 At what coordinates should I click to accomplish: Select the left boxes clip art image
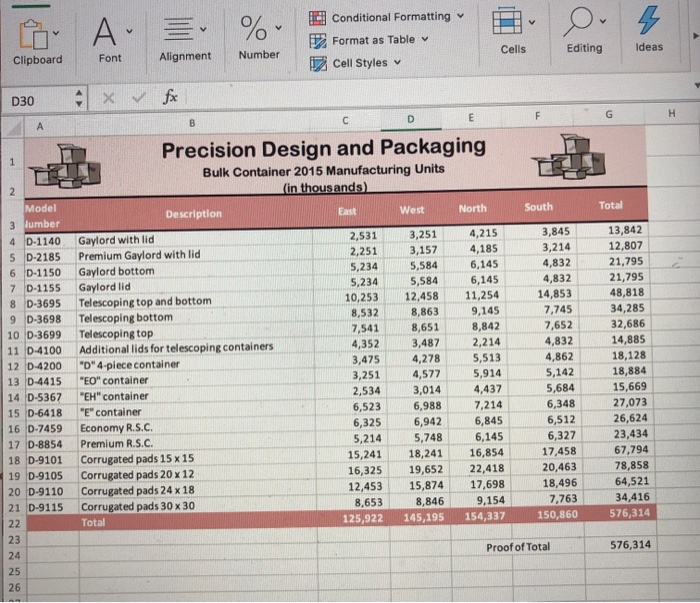click(65, 167)
